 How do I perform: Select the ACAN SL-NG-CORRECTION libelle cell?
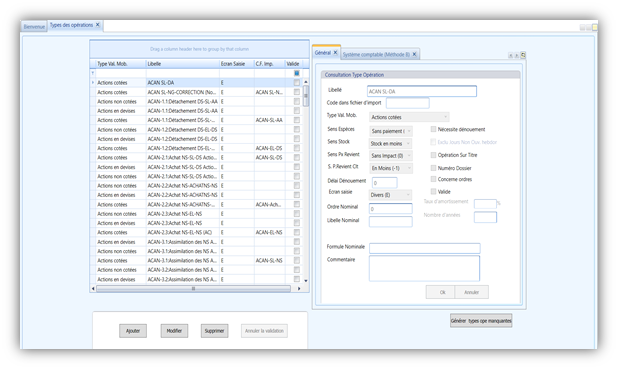pos(182,92)
